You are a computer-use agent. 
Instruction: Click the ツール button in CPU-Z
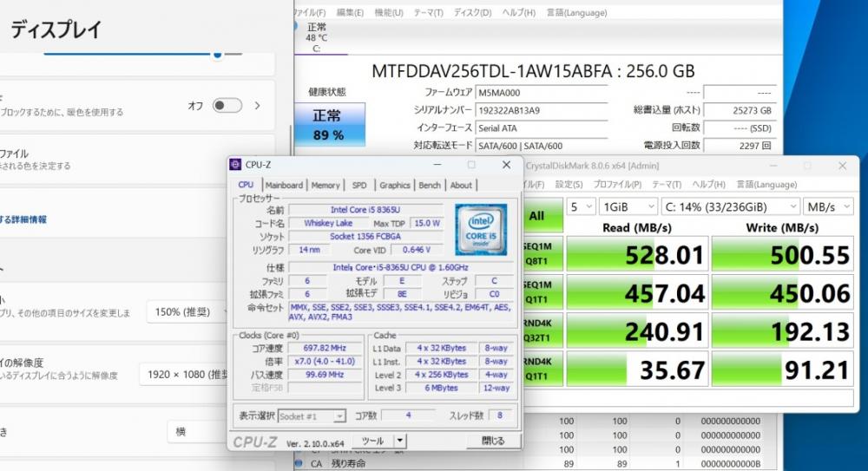(x=373, y=441)
